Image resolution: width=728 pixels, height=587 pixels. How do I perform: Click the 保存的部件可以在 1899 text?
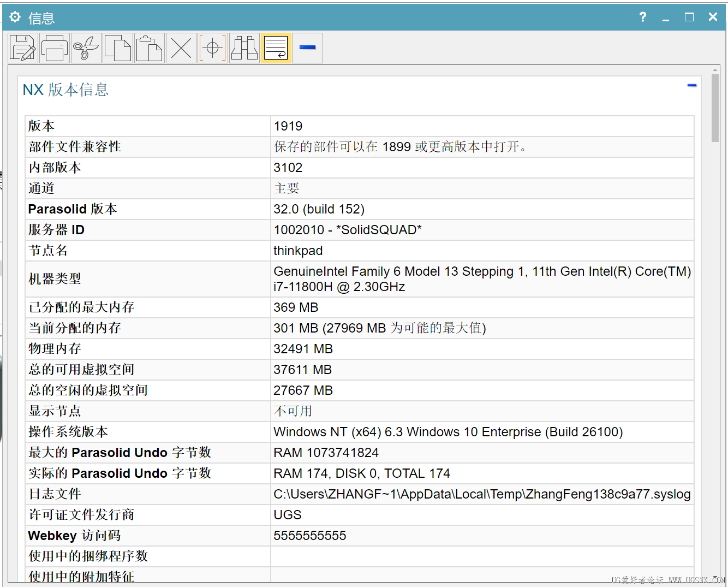click(400, 147)
